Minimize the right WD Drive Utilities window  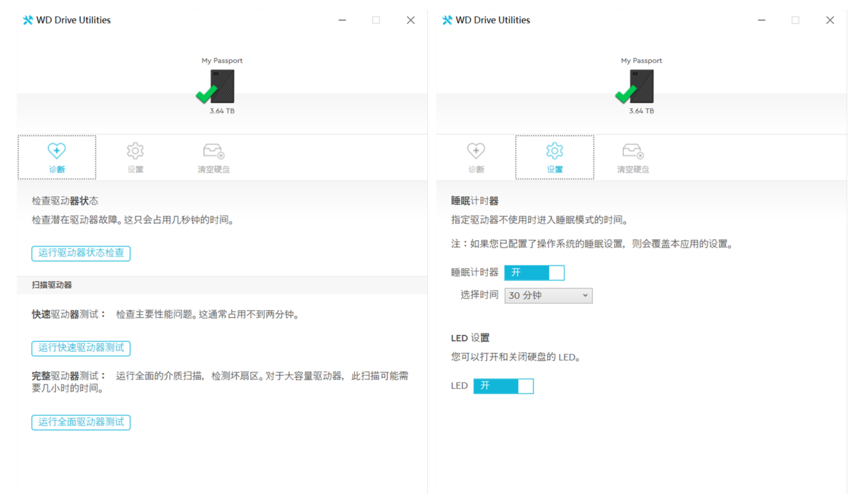tap(762, 20)
